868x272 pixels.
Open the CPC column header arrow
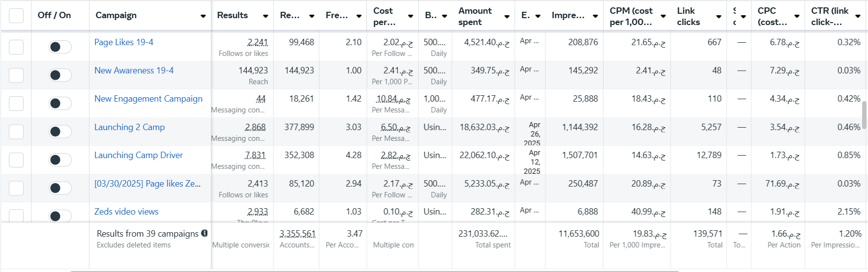point(797,16)
